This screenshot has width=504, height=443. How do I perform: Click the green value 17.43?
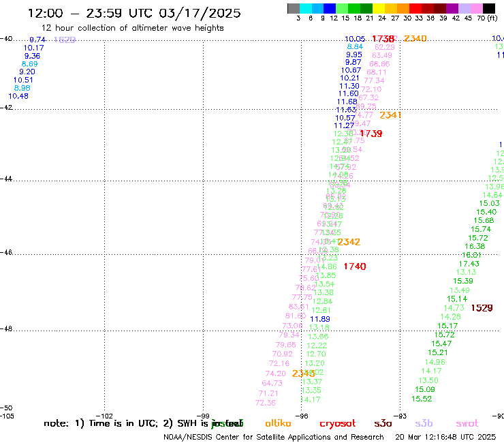pyautogui.click(x=469, y=264)
